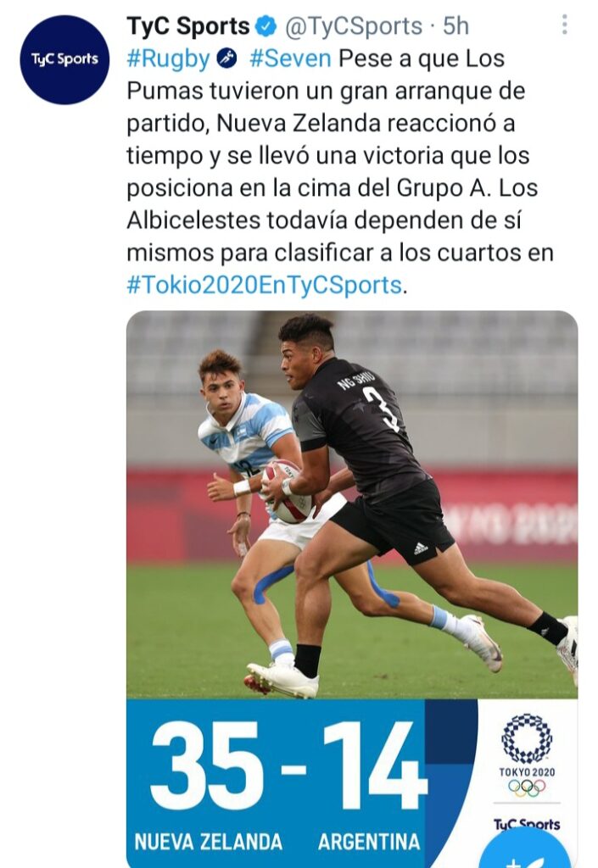Click the tweet text about Los Pumas
Image resolution: width=598 pixels, height=868 pixels.
[x=340, y=171]
